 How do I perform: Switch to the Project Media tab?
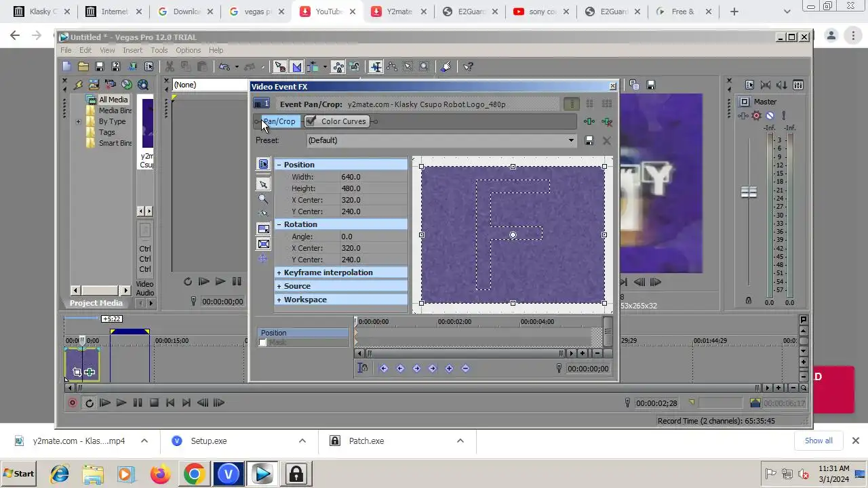click(x=96, y=303)
